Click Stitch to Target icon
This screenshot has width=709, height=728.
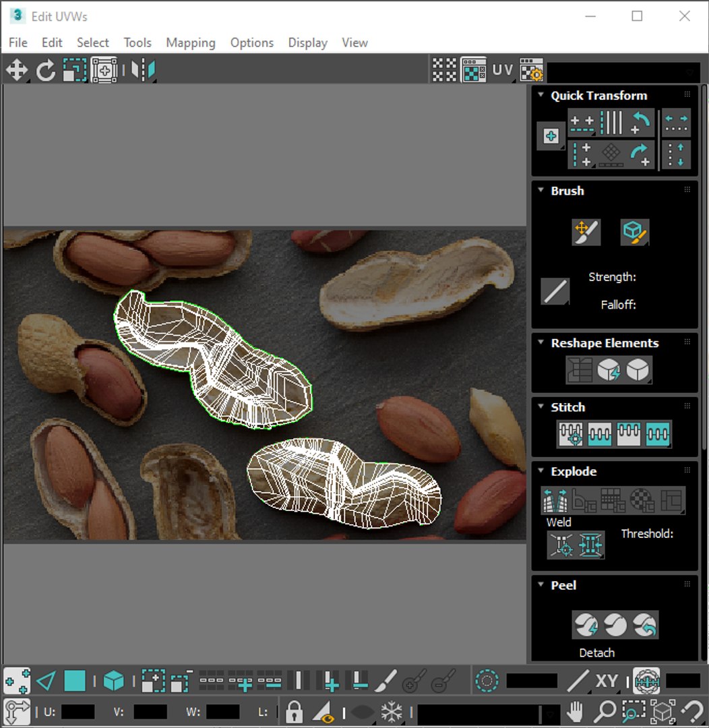pos(571,435)
